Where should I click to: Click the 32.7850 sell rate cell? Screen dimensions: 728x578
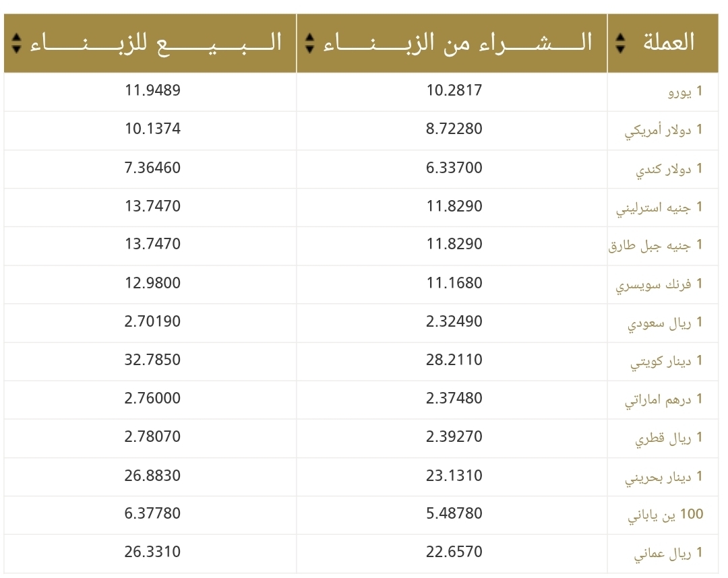152,360
